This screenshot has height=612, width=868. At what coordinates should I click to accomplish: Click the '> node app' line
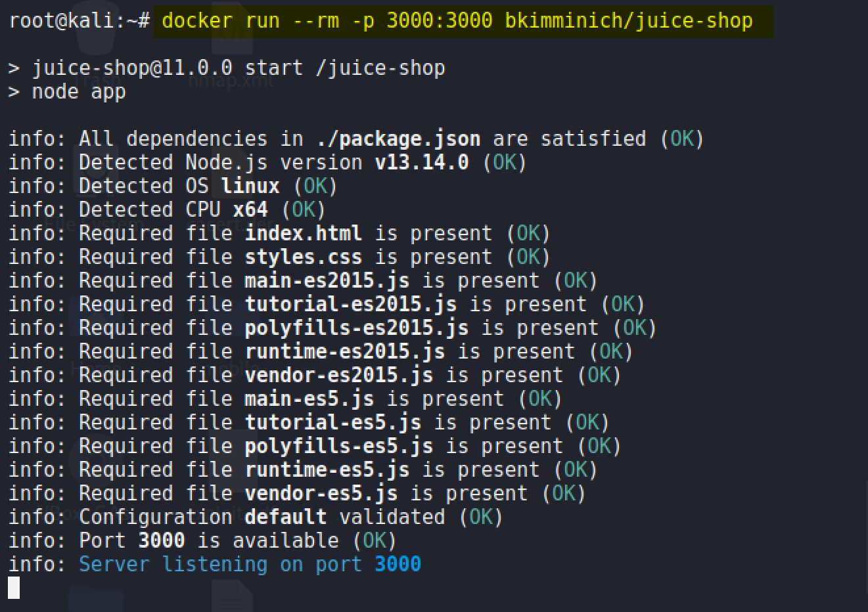click(x=67, y=92)
